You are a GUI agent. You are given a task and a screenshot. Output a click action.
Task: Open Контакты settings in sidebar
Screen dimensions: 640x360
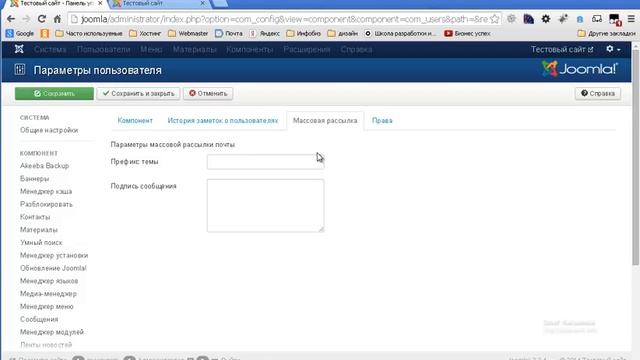[x=35, y=217]
